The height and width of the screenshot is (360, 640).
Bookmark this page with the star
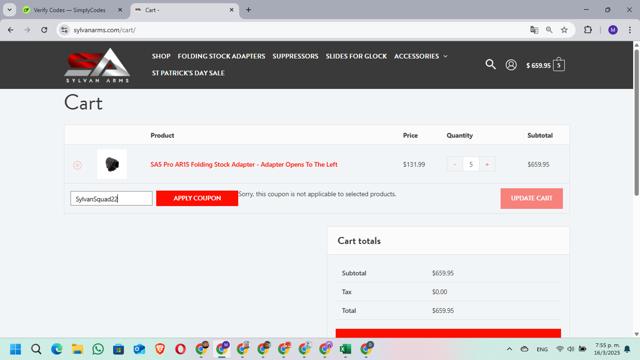point(564,30)
